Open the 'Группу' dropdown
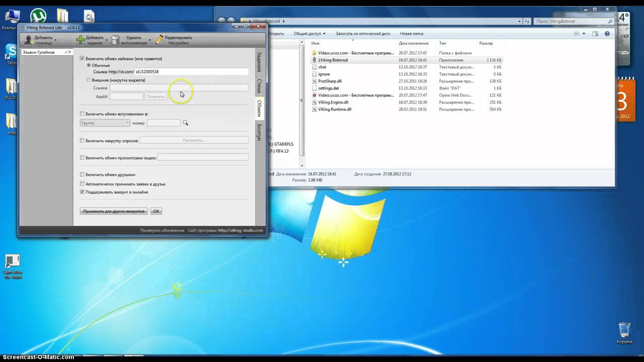Viewport: 644px width, 362px height. point(105,123)
